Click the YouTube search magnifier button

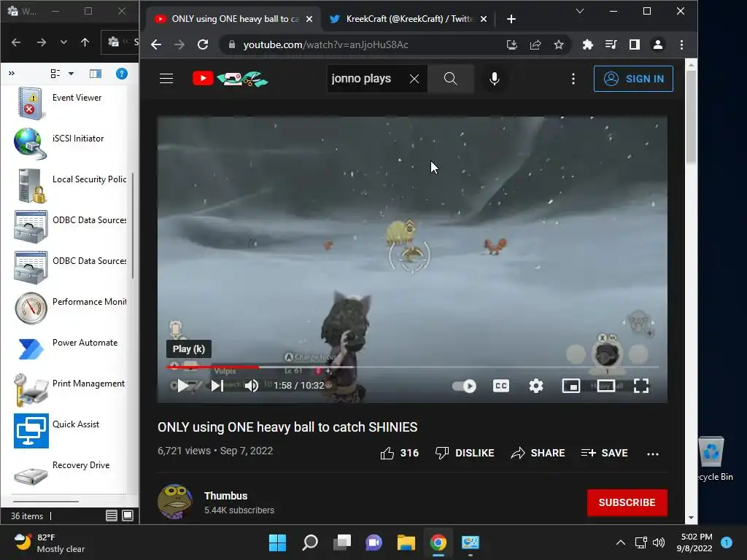[x=451, y=79]
